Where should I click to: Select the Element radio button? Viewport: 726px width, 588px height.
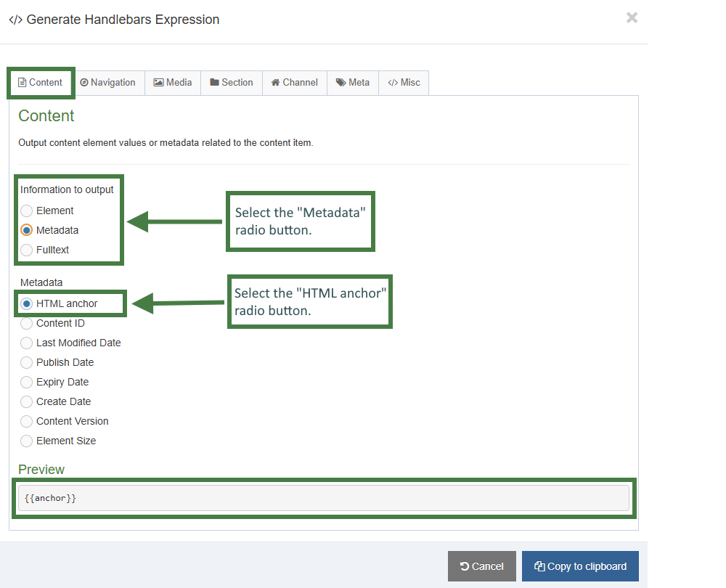tap(26, 211)
